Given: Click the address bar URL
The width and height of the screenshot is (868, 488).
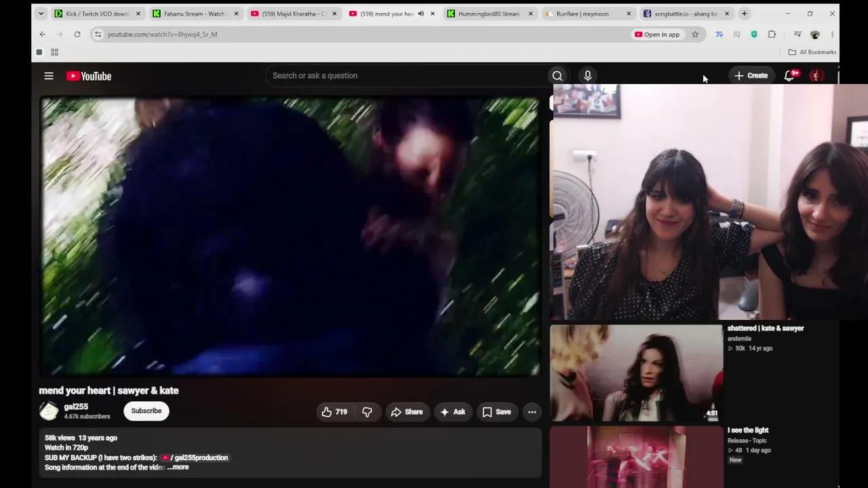Looking at the screenshot, I should click(x=162, y=34).
